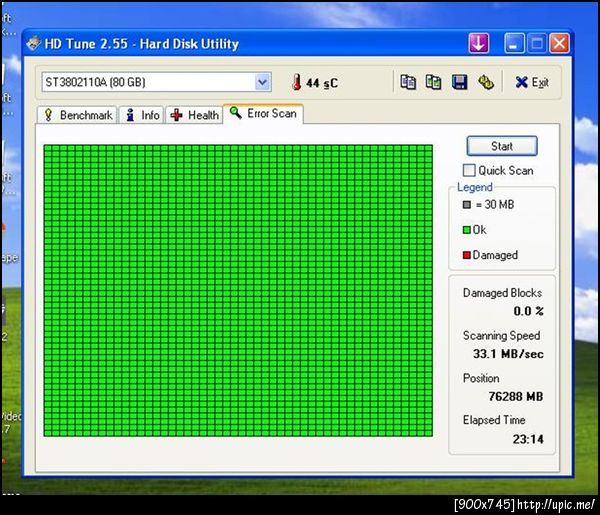
Task: Close the HD Tune window
Action: [x=559, y=43]
